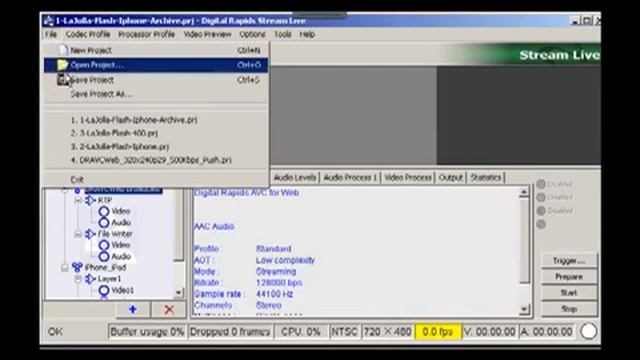This screenshot has width=640, height=360.
Task: Open the Video Preview menu
Action: click(207, 34)
